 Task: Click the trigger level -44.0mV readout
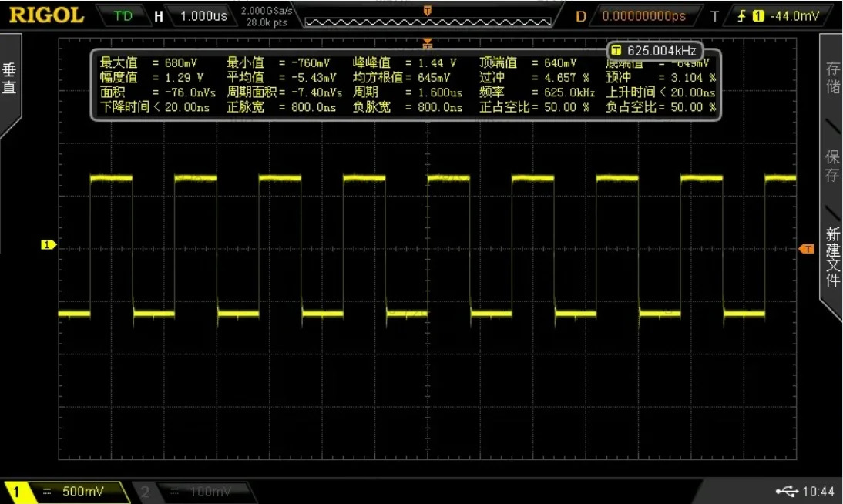tap(794, 16)
